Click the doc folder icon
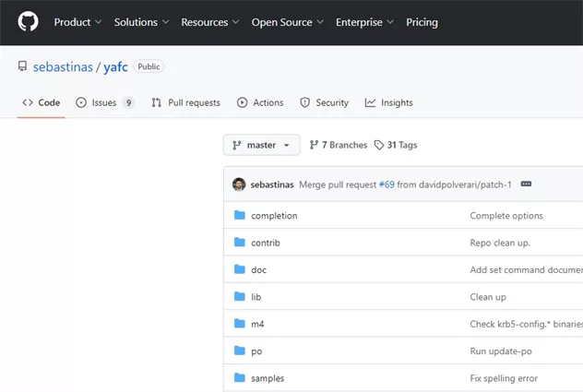Image resolution: width=583 pixels, height=392 pixels. (x=240, y=269)
